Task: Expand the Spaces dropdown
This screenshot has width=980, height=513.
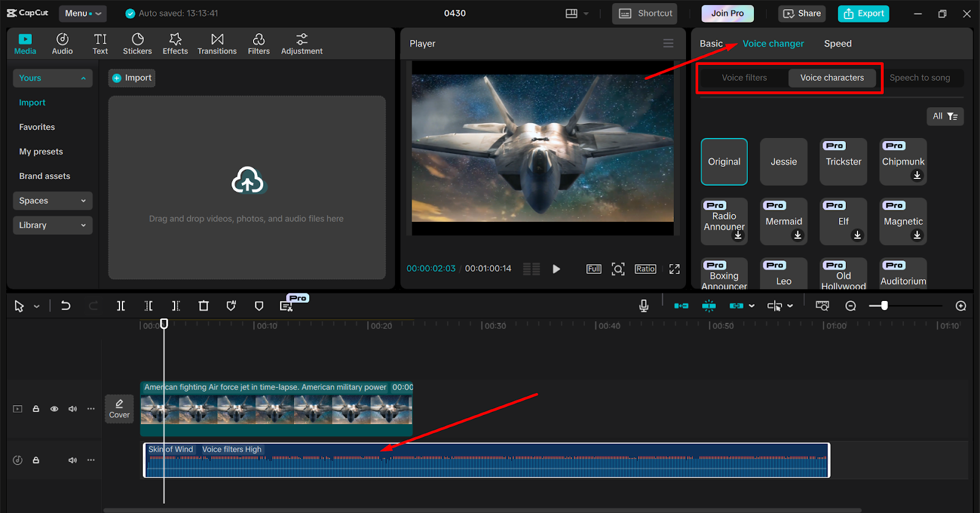Action: [53, 200]
